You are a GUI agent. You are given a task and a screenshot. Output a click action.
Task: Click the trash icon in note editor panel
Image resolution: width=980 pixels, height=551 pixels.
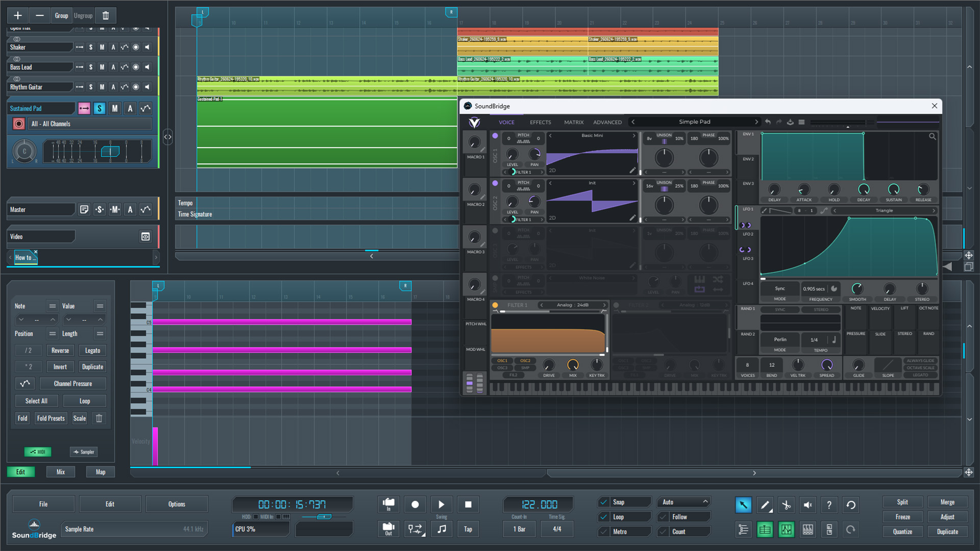click(99, 418)
